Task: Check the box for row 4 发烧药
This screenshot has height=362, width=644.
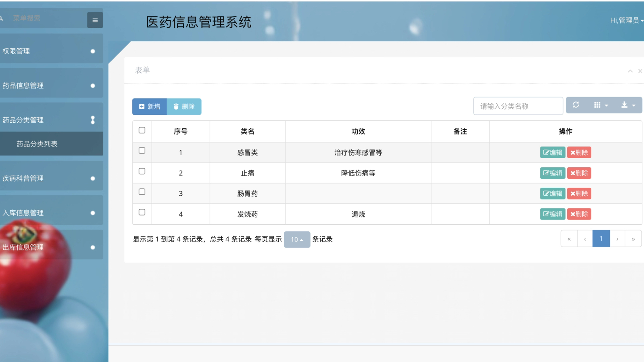Action: pos(142,212)
